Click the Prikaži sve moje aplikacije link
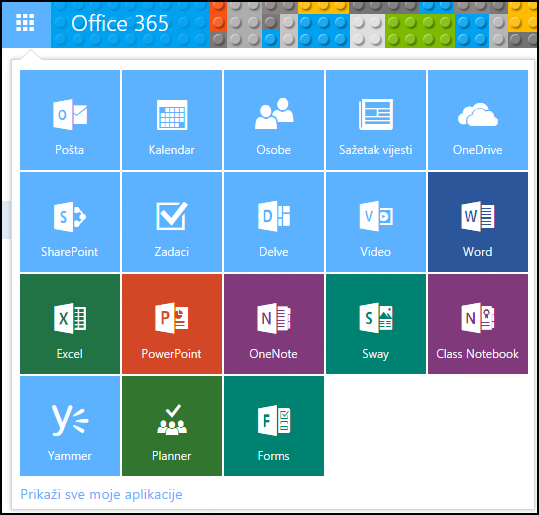539x515 pixels. (101, 494)
